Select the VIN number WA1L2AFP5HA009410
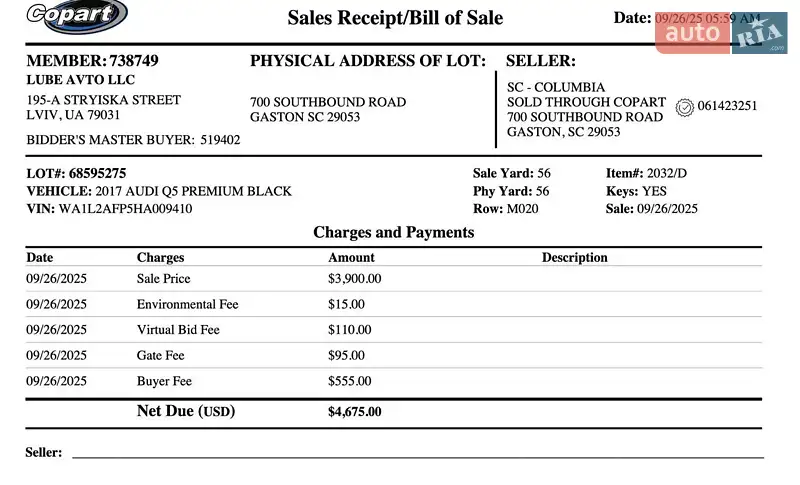This screenshot has height=485, width=800. point(126,209)
